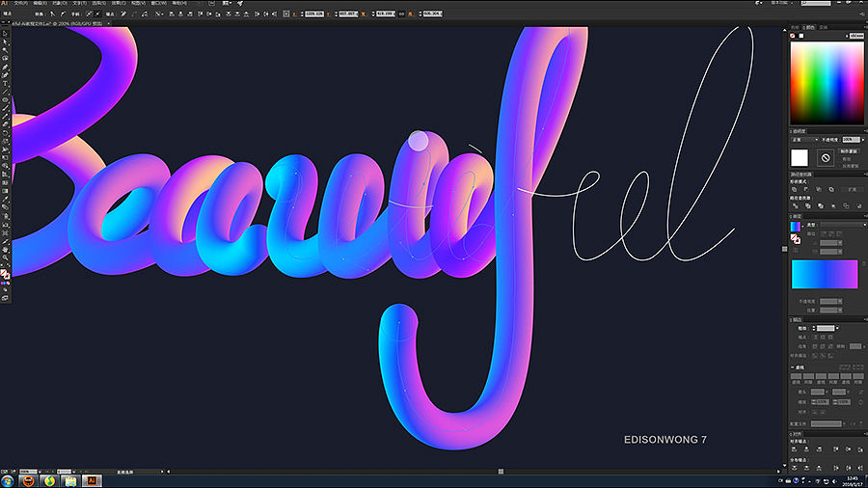
Task: Pick a color from the spectrum field
Action: click(x=827, y=82)
